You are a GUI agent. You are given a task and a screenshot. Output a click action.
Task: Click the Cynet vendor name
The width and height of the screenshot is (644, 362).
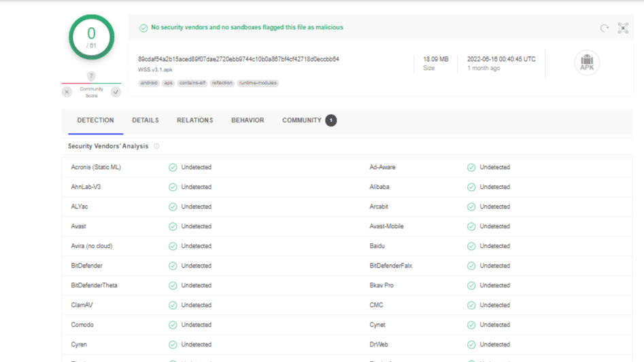[x=377, y=325]
